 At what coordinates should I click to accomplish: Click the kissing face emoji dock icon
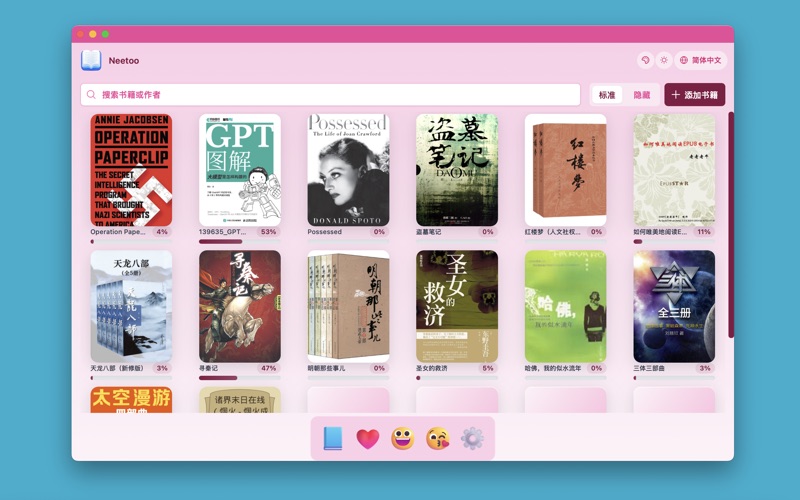tap(438, 439)
